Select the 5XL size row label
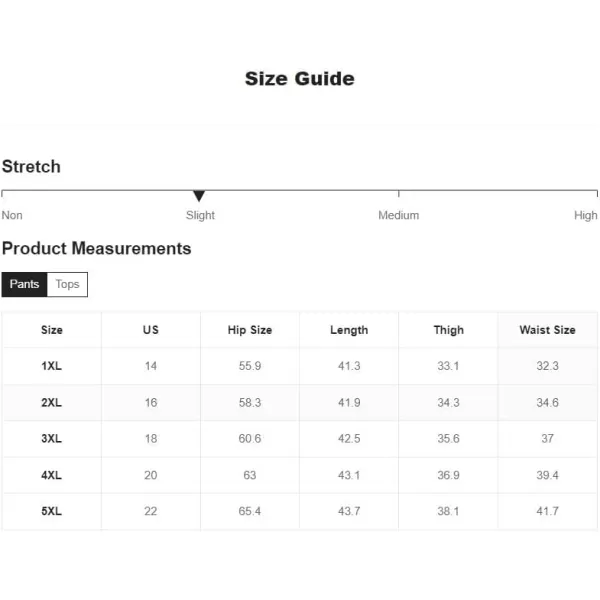 click(x=51, y=511)
